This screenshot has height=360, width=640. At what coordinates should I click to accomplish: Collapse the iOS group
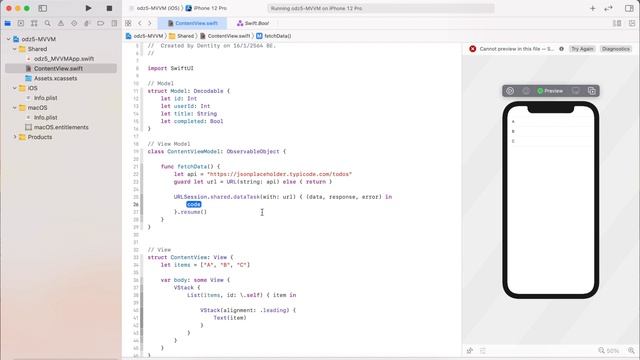[15, 88]
